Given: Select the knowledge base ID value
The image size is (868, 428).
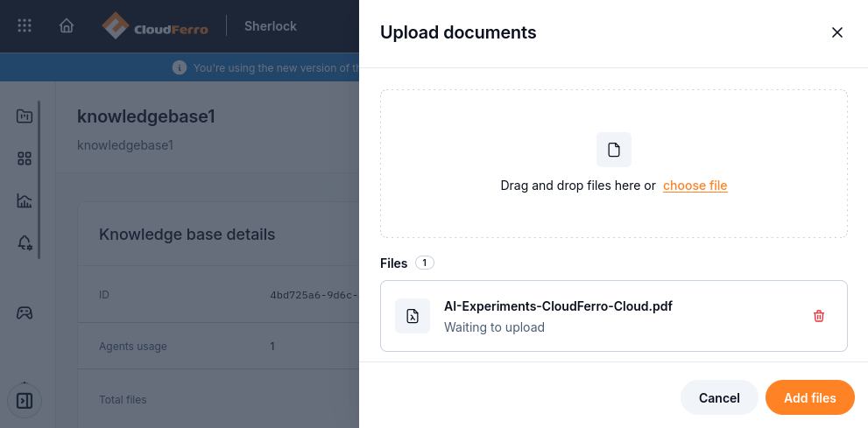Looking at the screenshot, I should [314, 295].
